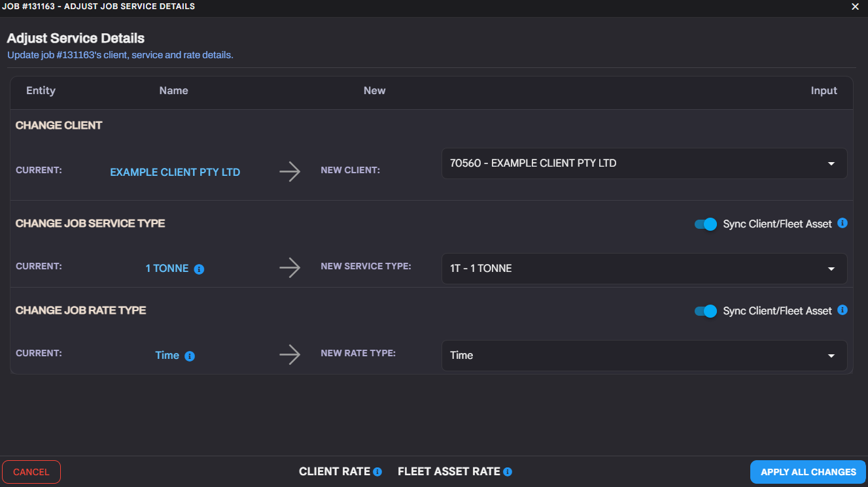868x487 pixels.
Task: Click info icon for rate type Sync Client/Fleet Asset
Action: [x=842, y=310]
